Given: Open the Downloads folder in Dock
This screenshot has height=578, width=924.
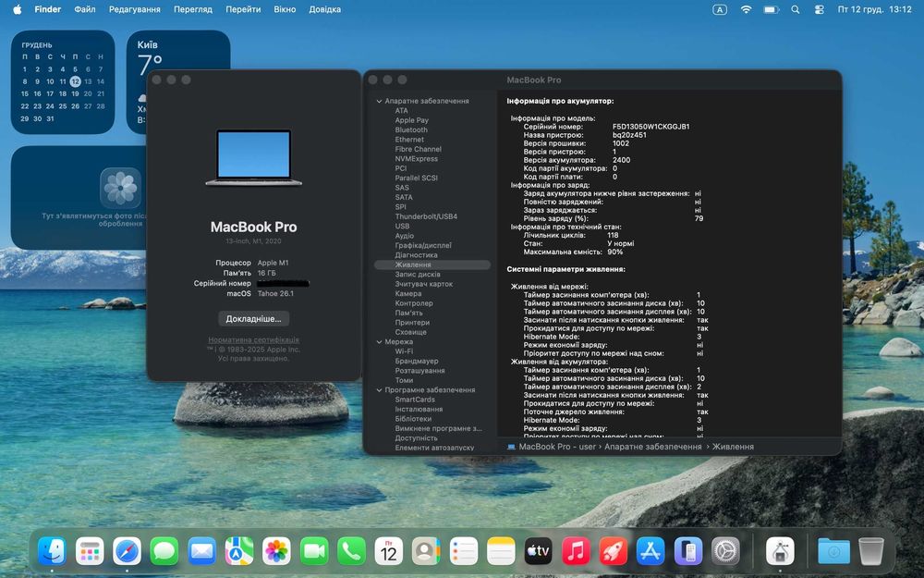Looking at the screenshot, I should point(833,552).
